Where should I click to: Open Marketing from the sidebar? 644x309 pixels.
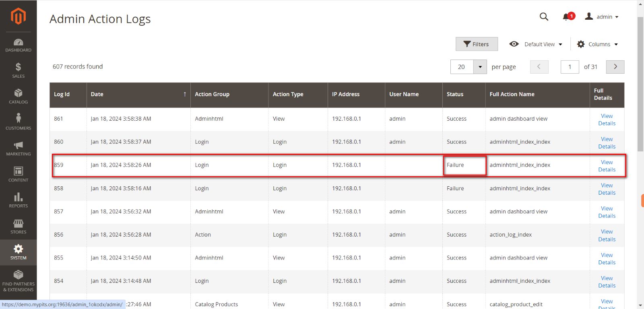pos(18,148)
